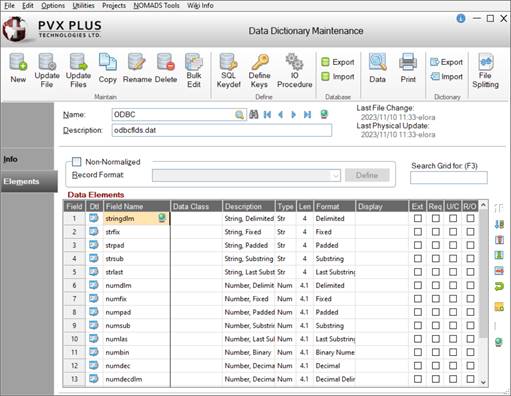The image size is (511, 396).
Task: Open the Data viewer icon
Action: click(377, 69)
